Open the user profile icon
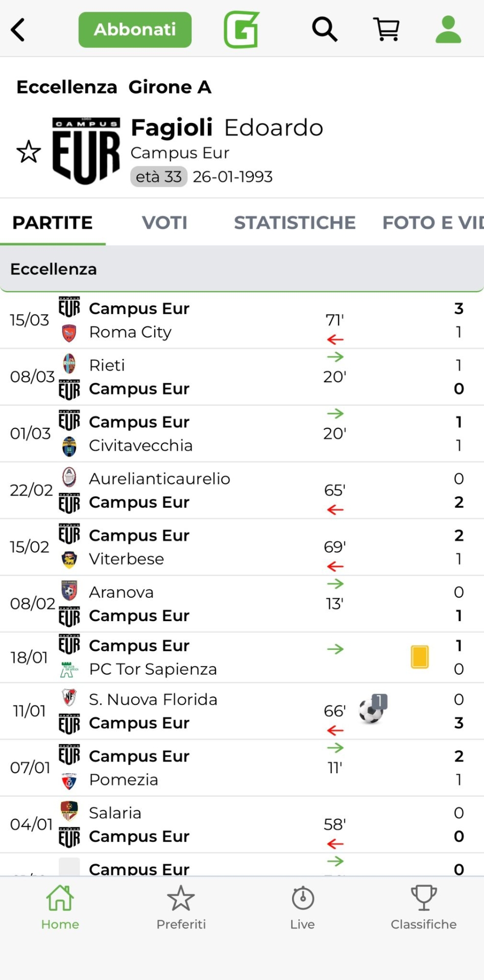The image size is (484, 980). (x=448, y=30)
